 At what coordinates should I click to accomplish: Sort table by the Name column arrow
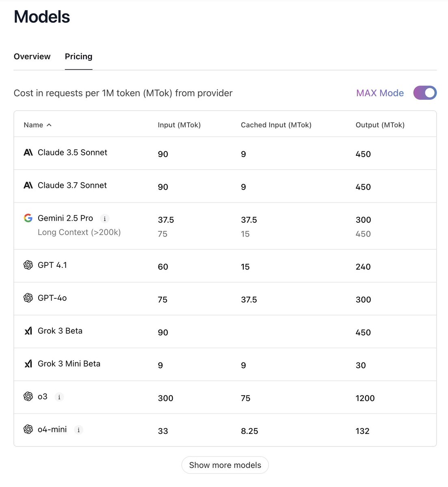(x=49, y=125)
